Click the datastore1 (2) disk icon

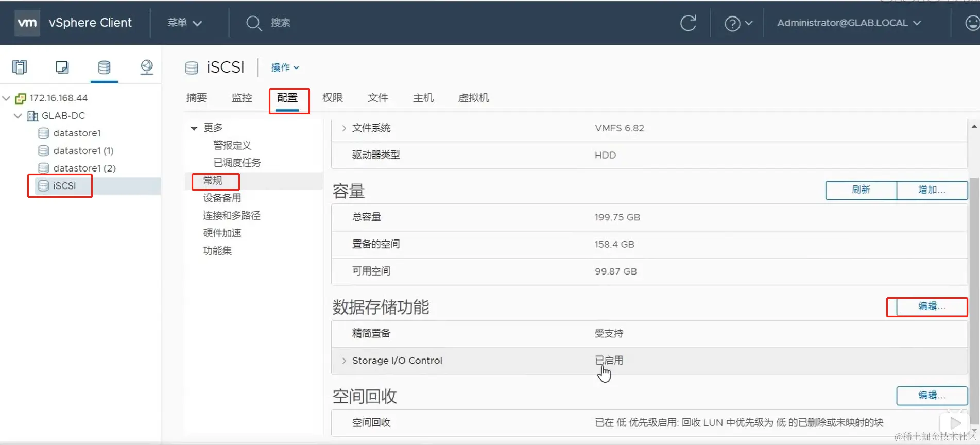click(44, 168)
